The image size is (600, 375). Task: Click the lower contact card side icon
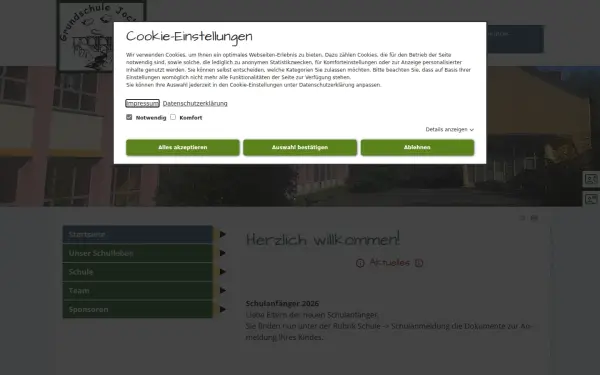pos(591,199)
